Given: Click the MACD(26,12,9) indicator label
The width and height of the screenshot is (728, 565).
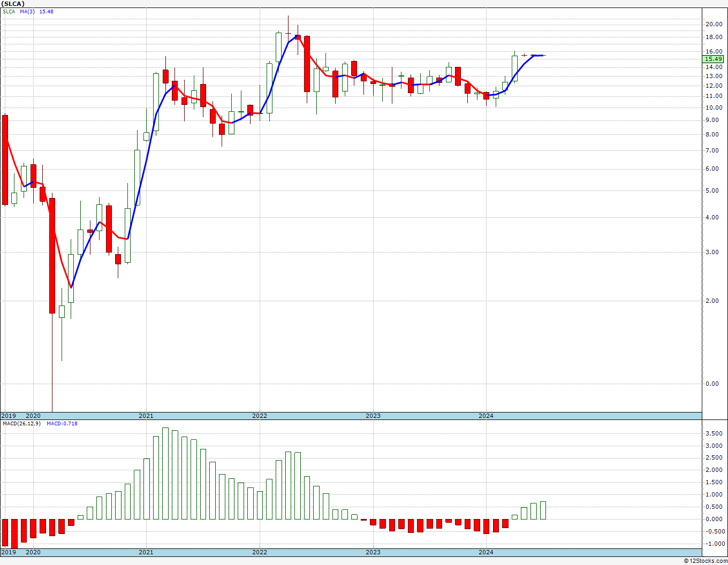Looking at the screenshot, I should tap(21, 424).
